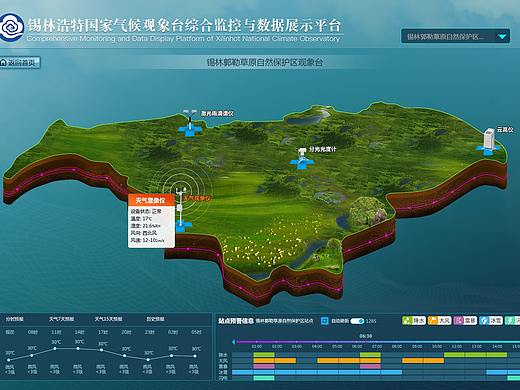
Task: Open the station selector dropdown
Action: coord(455,36)
